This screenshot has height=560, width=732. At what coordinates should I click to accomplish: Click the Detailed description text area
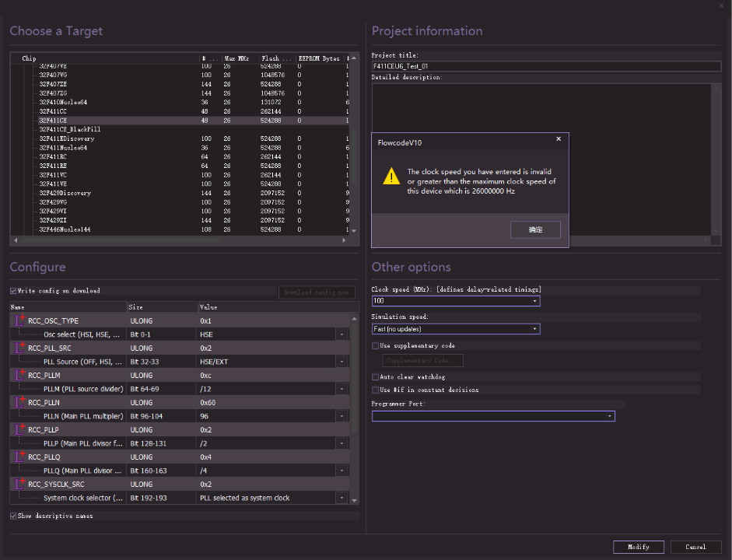click(541, 160)
